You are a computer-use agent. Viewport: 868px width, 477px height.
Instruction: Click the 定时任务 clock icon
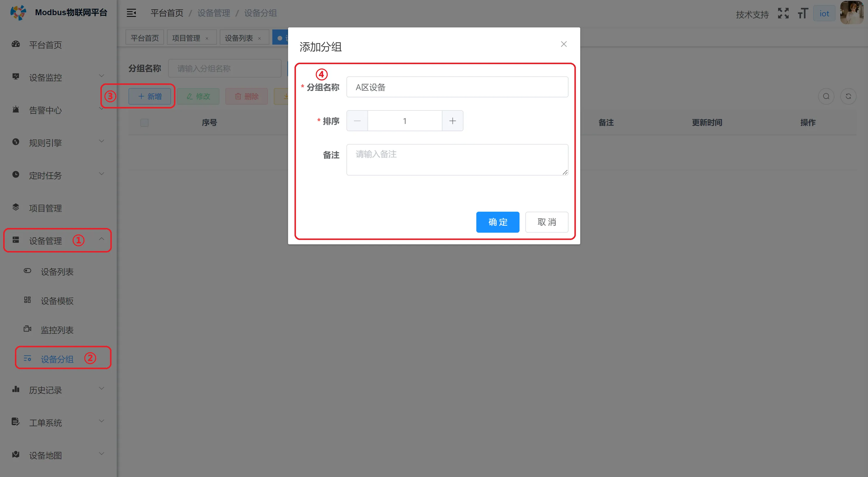click(x=16, y=174)
